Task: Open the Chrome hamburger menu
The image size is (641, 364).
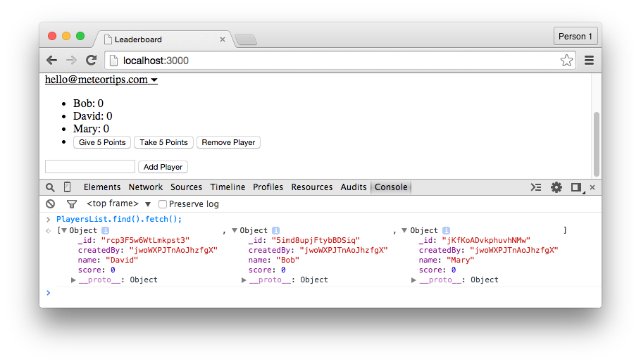Action: click(x=589, y=61)
